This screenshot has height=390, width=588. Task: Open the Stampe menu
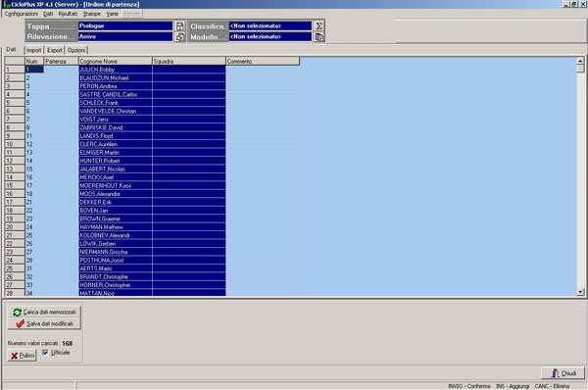(91, 14)
